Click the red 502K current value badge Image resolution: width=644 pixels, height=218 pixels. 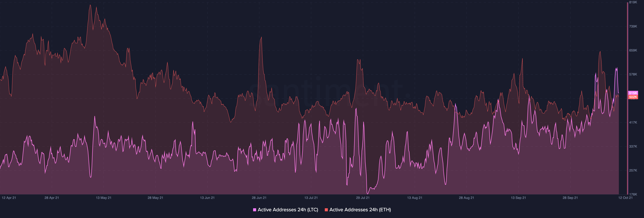pos(633,97)
